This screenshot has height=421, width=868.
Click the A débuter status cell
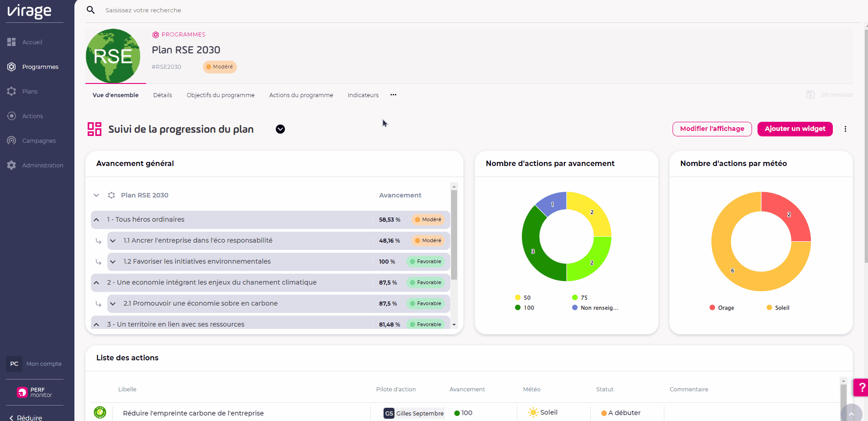(621, 413)
